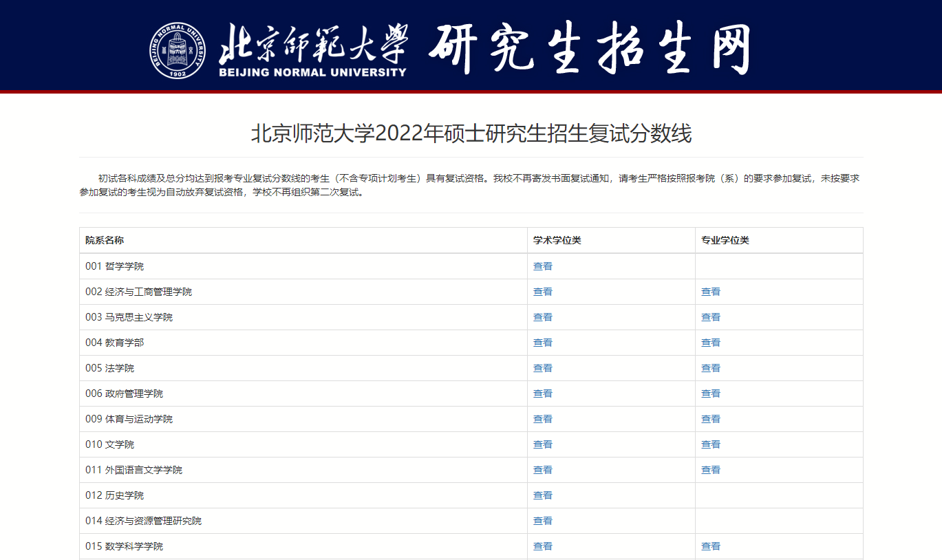The height and width of the screenshot is (560, 942).
Task: Open professional 查看 link for 004 教育学部
Action: (711, 343)
